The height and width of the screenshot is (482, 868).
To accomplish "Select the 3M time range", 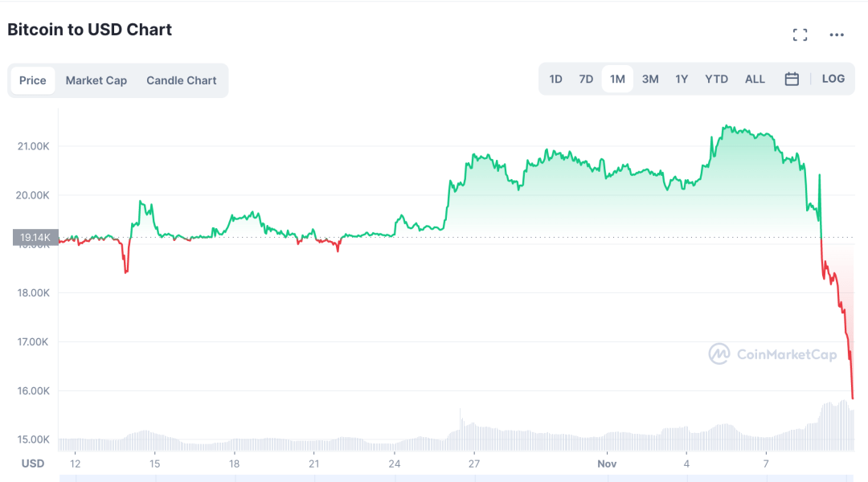I will point(650,79).
